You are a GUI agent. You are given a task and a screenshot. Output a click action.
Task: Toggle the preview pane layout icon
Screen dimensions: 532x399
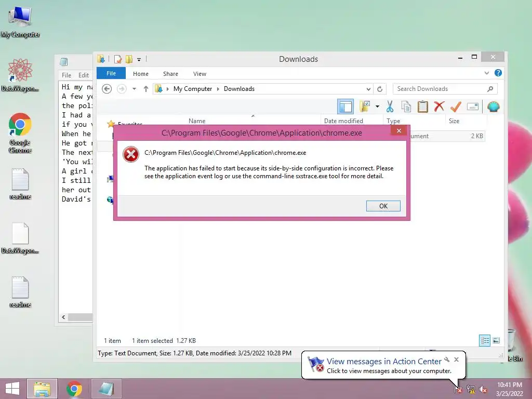coord(345,107)
